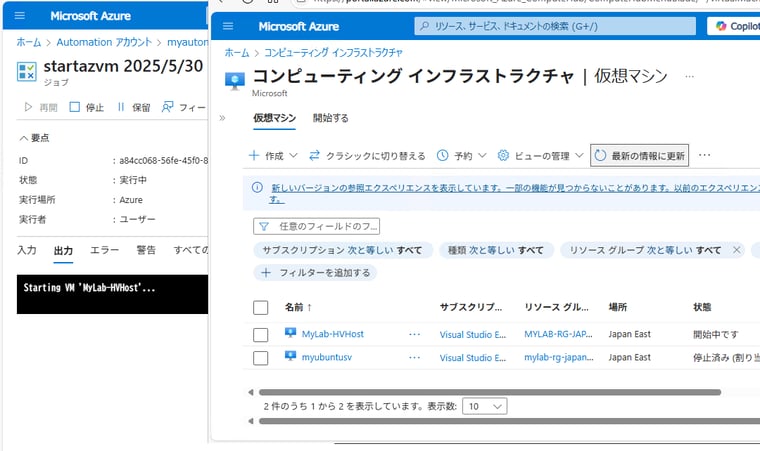Open hamburger menu in virtual machines window
Viewport: 760px width, 451px height.
[228, 26]
